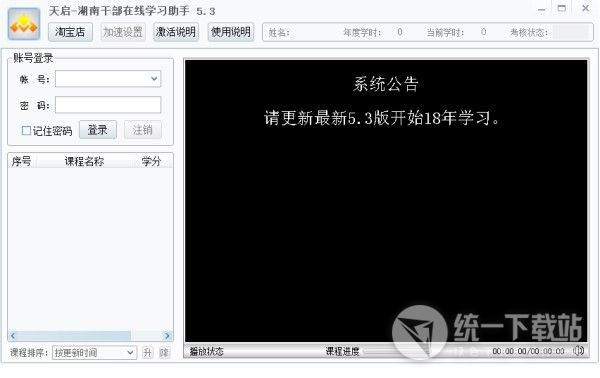Open the 使用说明 usage instructions
This screenshot has height=378, width=600.
click(231, 32)
